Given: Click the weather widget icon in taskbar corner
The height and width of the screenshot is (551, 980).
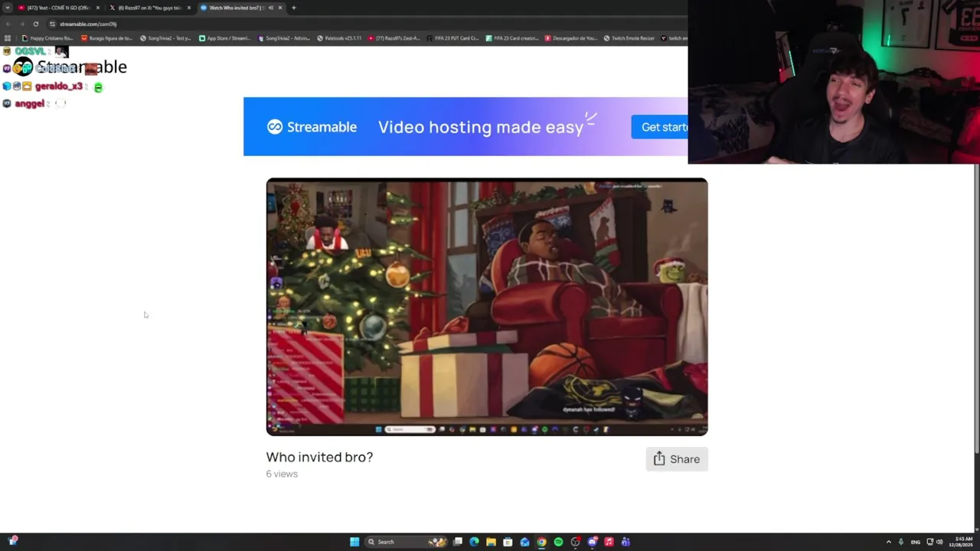Looking at the screenshot, I should click(12, 541).
